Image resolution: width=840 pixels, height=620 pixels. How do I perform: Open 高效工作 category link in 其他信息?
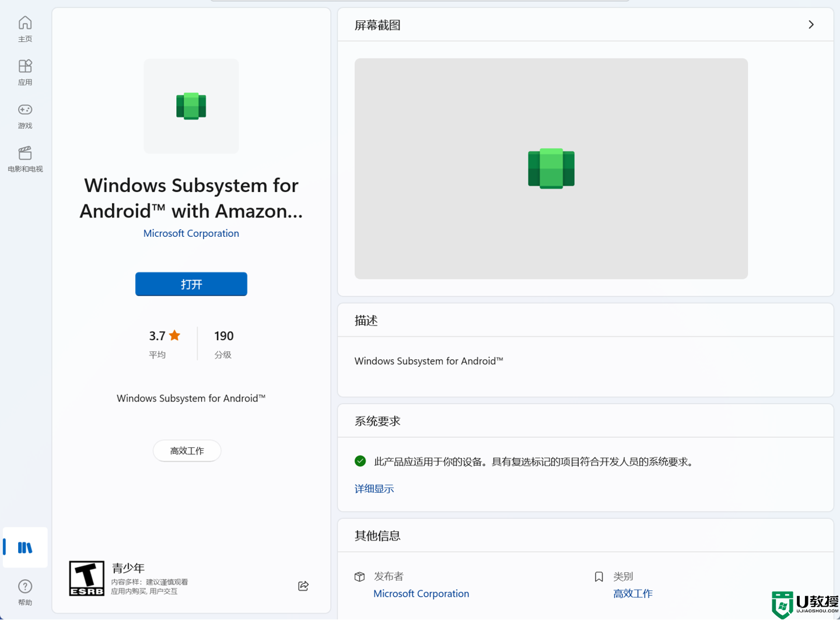coord(633,594)
